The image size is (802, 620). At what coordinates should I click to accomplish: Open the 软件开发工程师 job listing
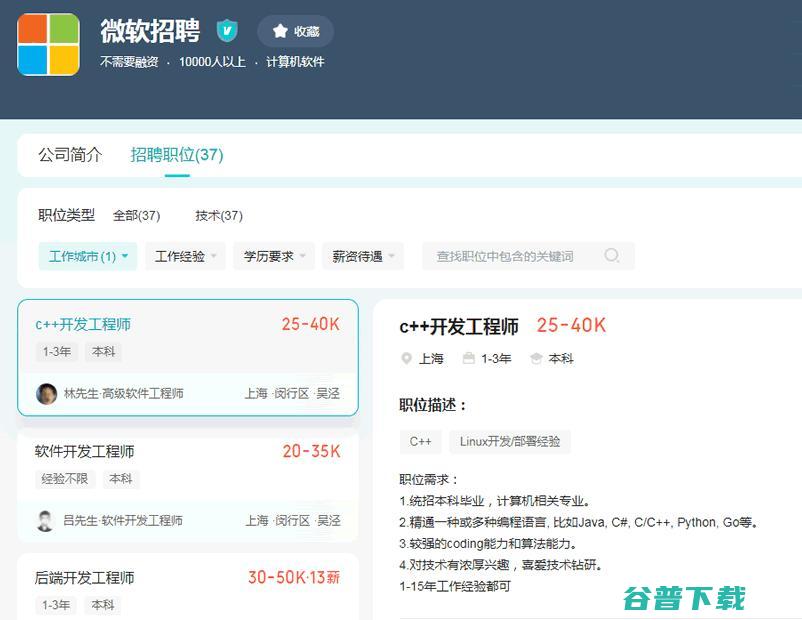pyautogui.click(x=84, y=451)
